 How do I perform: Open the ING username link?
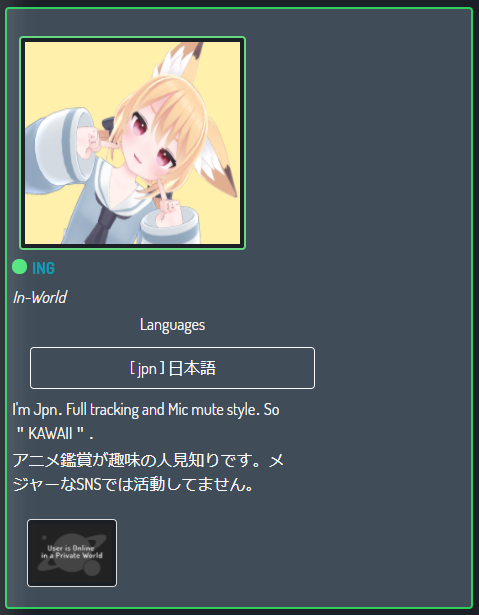[x=43, y=268]
